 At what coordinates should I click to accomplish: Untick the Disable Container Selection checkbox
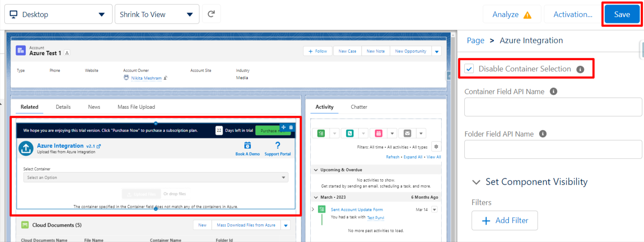pyautogui.click(x=469, y=69)
